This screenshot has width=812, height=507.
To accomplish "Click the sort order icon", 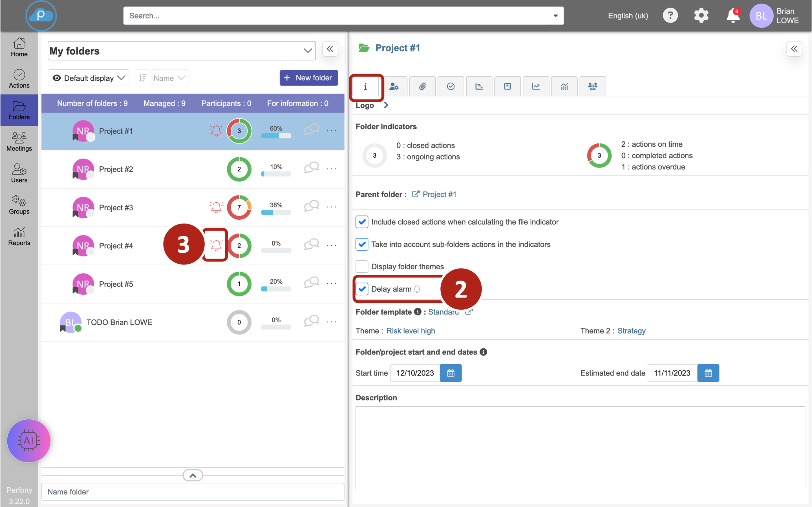I will [143, 78].
